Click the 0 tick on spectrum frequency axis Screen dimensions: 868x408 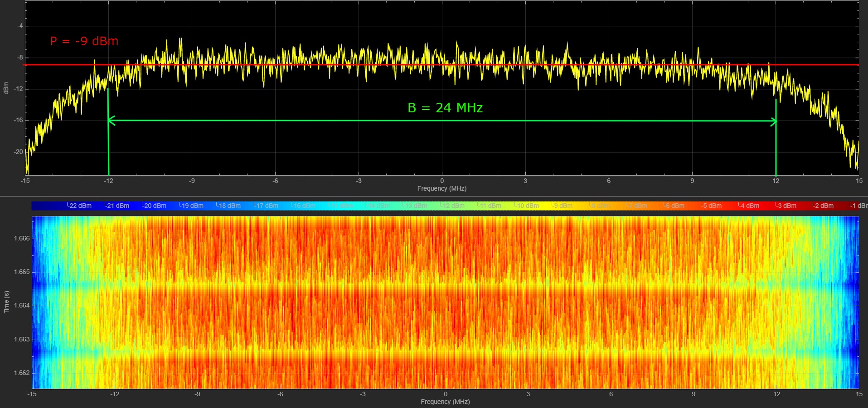point(442,181)
